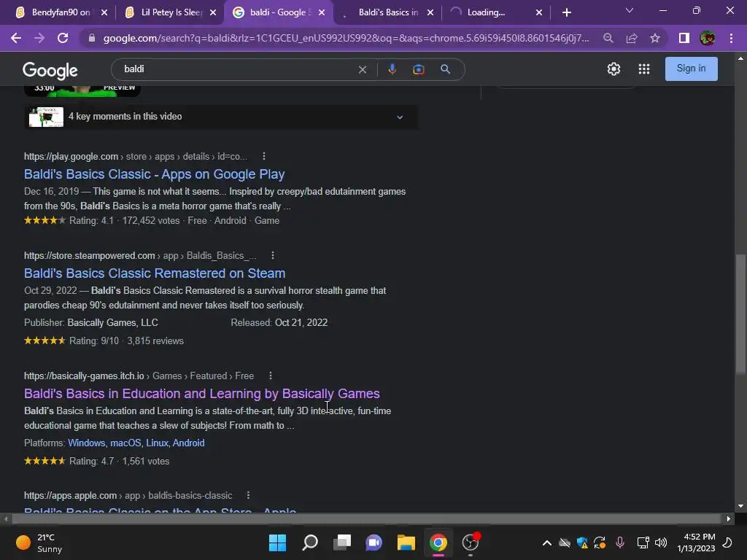This screenshot has width=747, height=560.
Task: Open the Teams chat taskbar icon
Action: click(x=374, y=542)
